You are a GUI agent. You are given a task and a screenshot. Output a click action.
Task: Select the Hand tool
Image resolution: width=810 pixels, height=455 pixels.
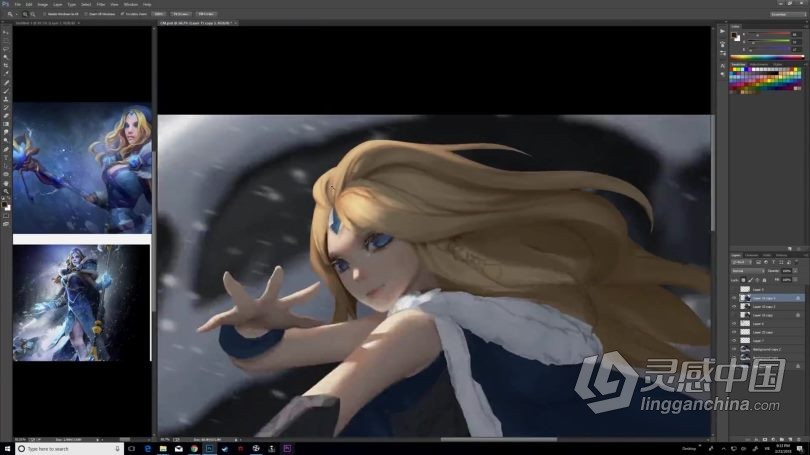pos(6,183)
